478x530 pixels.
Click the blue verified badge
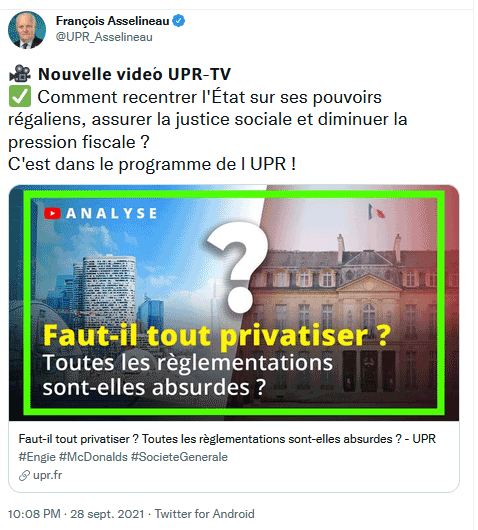coord(178,21)
